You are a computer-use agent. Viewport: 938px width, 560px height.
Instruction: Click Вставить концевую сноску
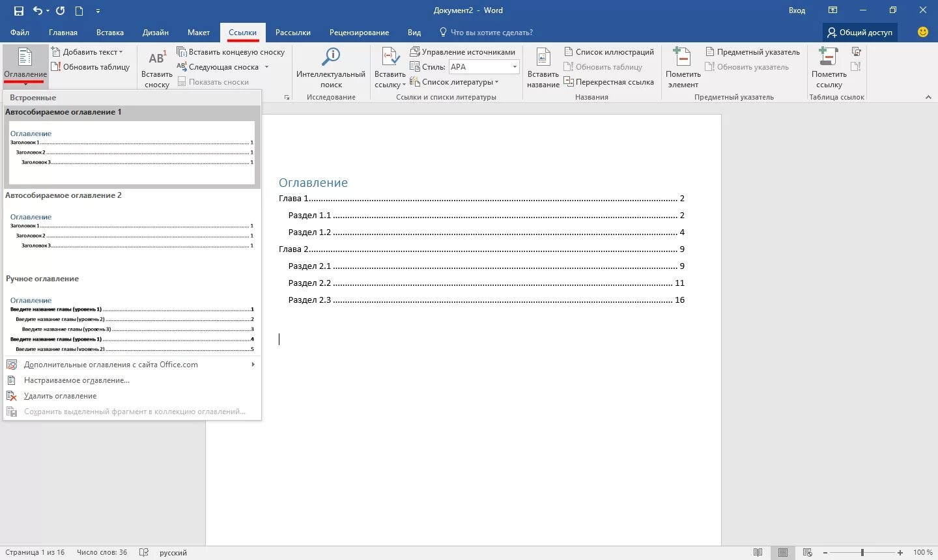click(x=231, y=52)
